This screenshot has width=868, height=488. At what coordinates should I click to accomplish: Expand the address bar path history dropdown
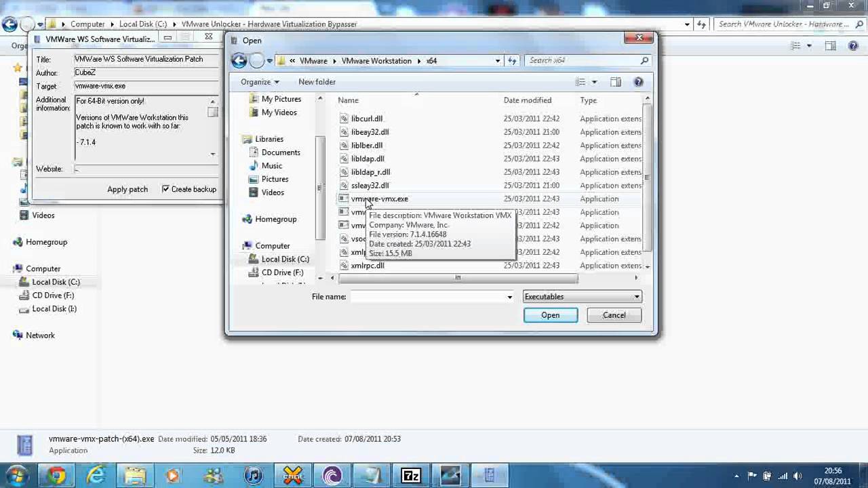coord(498,60)
